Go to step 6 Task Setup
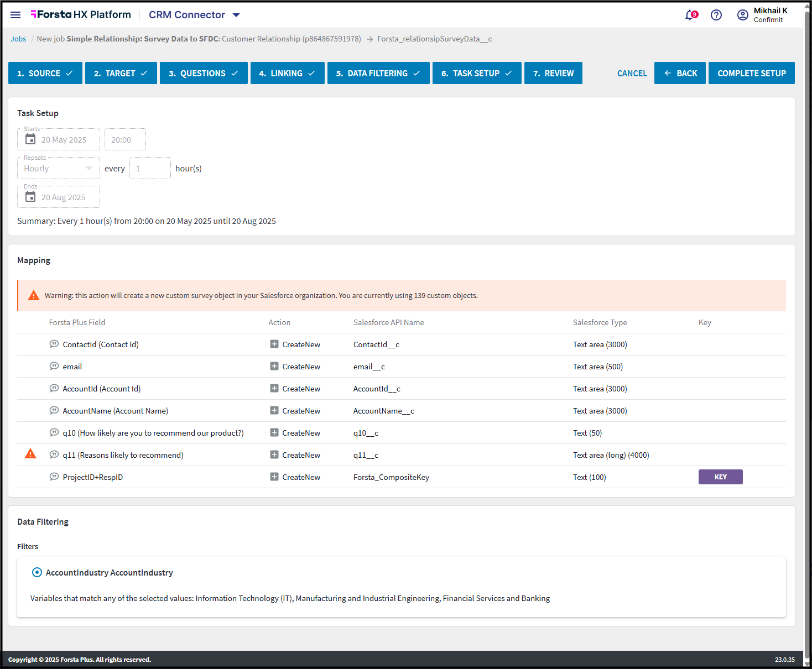812x669 pixels. tap(477, 73)
